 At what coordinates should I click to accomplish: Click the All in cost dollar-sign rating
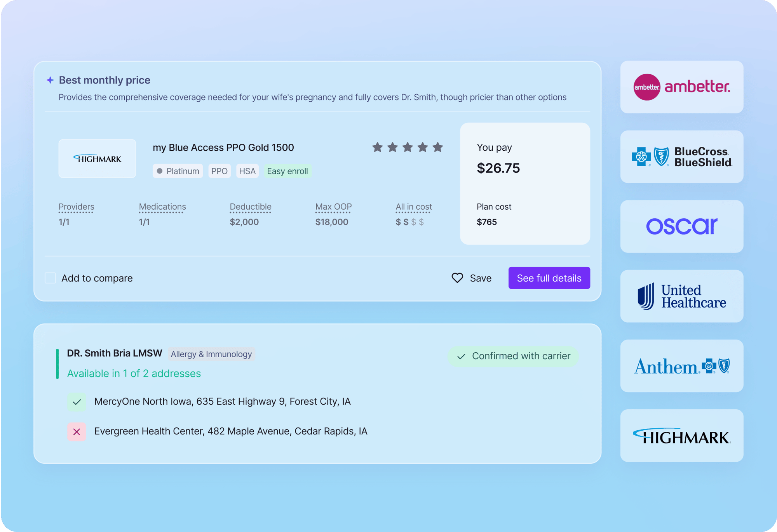pyautogui.click(x=410, y=222)
